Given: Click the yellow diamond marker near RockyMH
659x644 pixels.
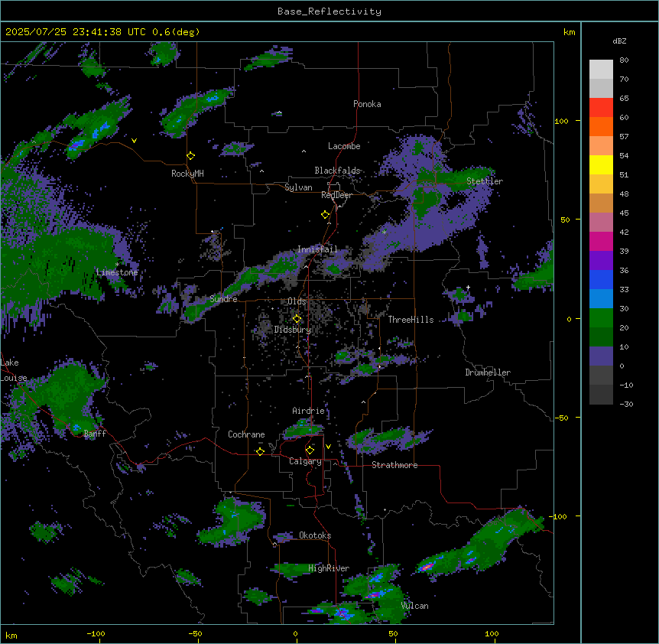Looking at the screenshot, I should coord(190,156).
